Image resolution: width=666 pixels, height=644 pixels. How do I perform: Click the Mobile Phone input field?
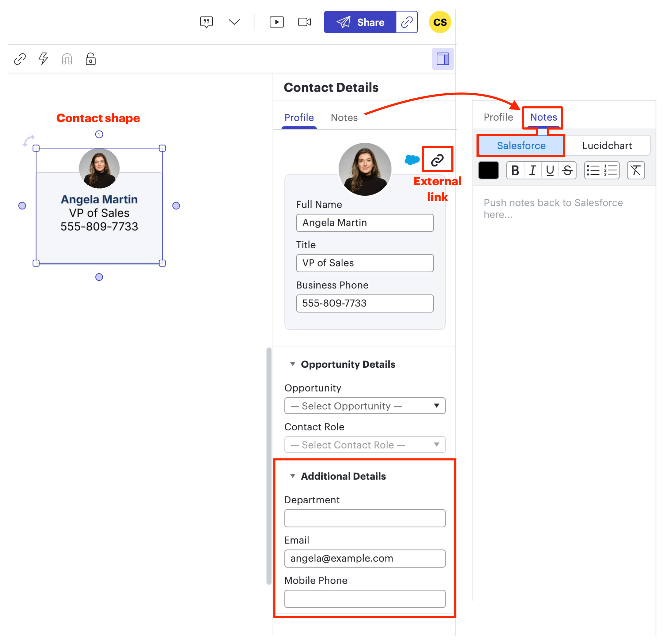[365, 599]
